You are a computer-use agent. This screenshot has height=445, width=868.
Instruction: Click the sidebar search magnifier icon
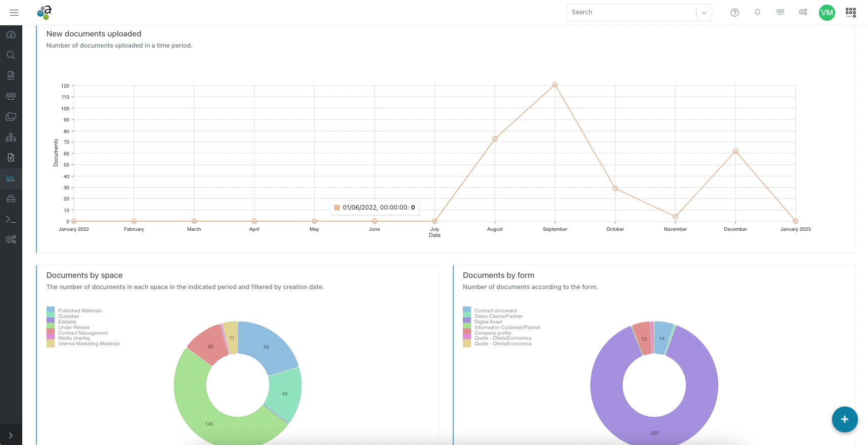tap(11, 55)
